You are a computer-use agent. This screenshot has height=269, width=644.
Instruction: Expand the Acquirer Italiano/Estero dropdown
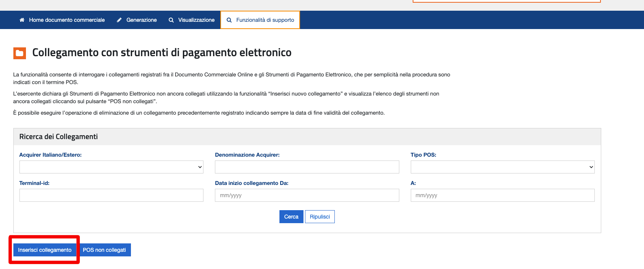pos(111,167)
